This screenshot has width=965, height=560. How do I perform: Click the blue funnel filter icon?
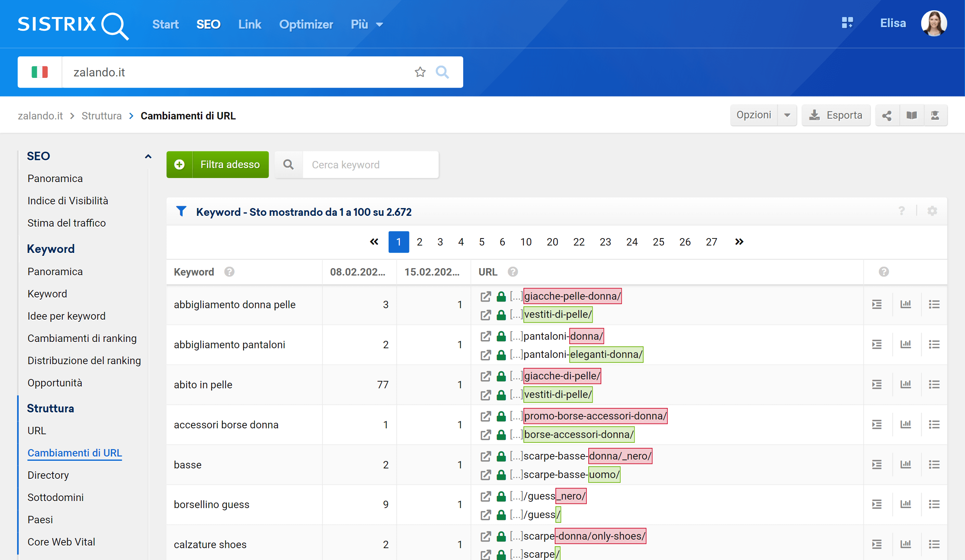[181, 211]
